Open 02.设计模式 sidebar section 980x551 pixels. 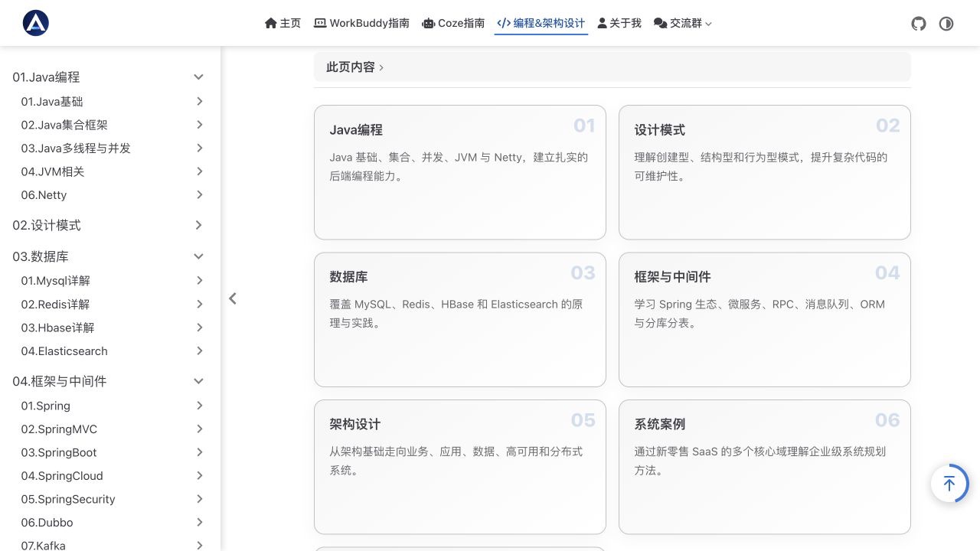(47, 225)
